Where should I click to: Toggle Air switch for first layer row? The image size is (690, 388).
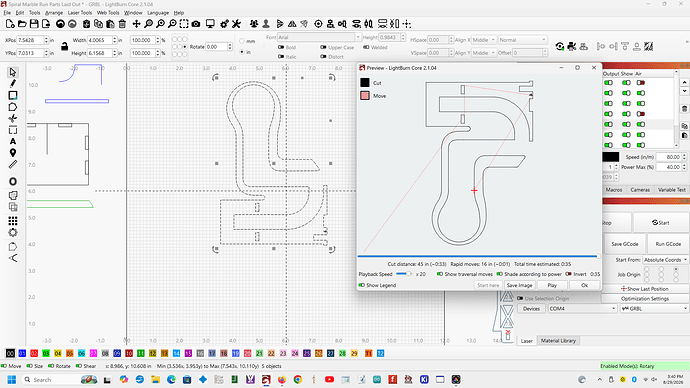pyautogui.click(x=641, y=83)
